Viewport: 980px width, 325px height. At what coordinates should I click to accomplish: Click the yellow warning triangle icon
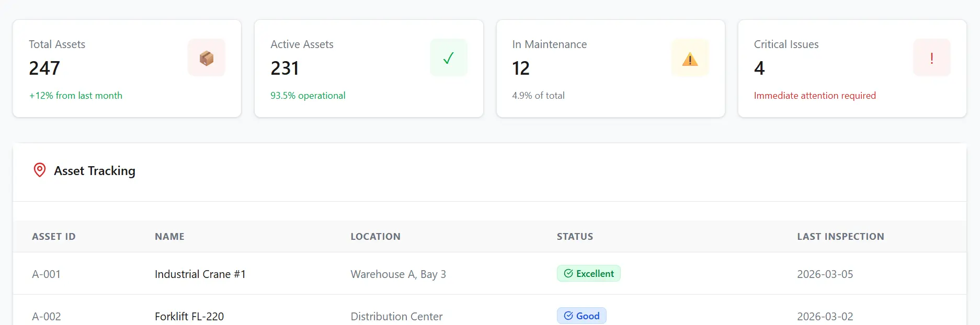(690, 59)
